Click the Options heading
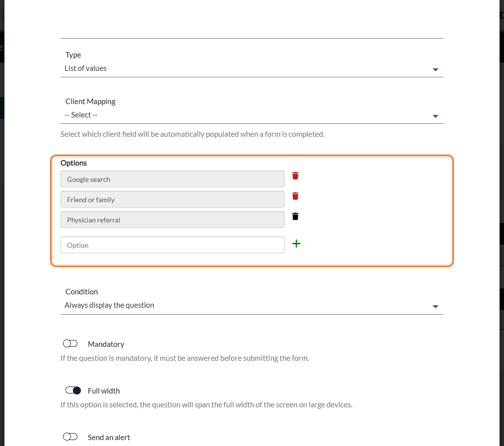504x446 pixels. coord(73,163)
